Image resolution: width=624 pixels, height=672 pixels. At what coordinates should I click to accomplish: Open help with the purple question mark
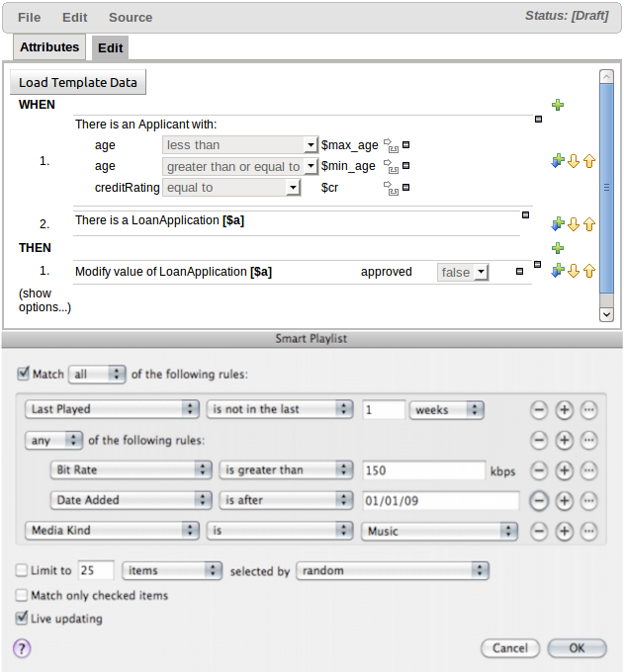[22, 648]
